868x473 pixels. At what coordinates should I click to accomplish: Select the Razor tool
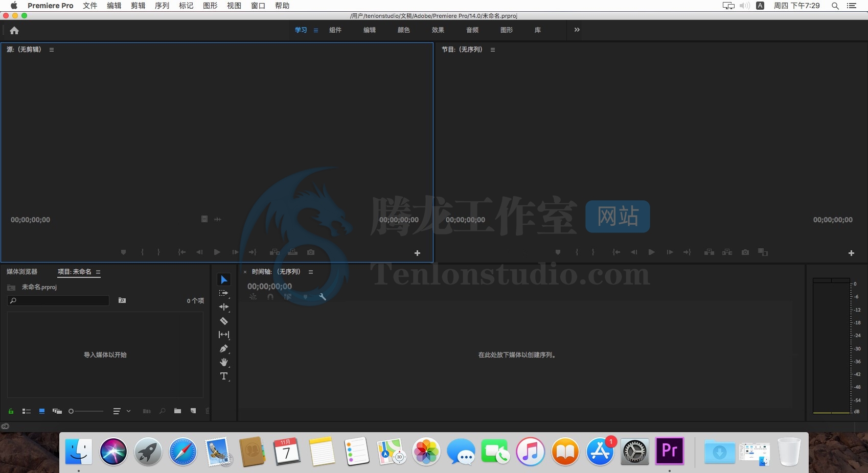click(x=224, y=321)
